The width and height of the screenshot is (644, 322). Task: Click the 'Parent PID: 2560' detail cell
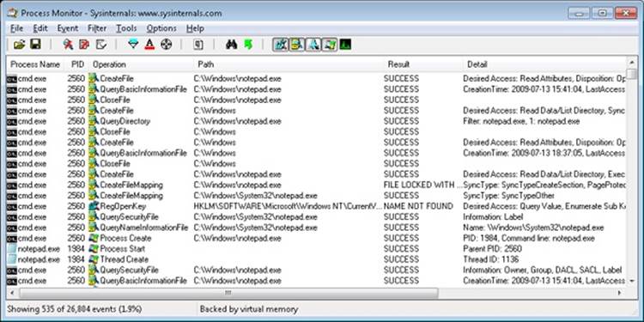pos(493,249)
